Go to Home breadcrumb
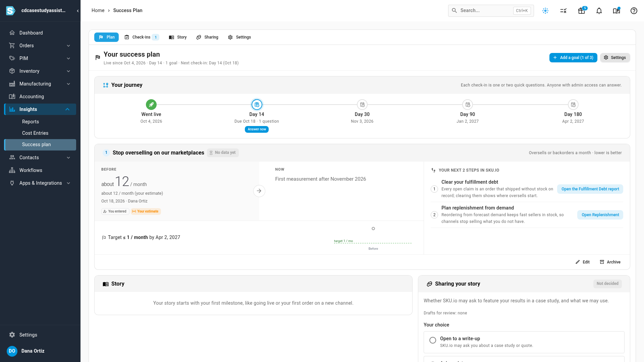Screen dimensions: 644x362 point(98,10)
